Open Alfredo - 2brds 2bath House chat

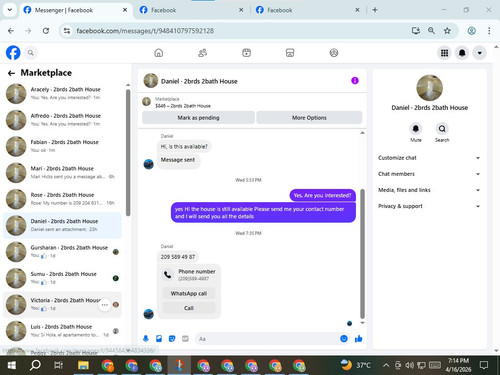[62, 120]
